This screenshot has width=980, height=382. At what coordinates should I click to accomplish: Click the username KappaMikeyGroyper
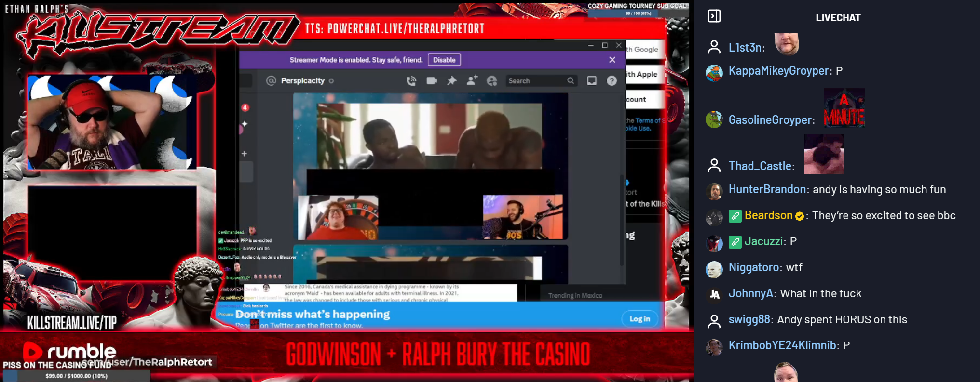point(778,71)
